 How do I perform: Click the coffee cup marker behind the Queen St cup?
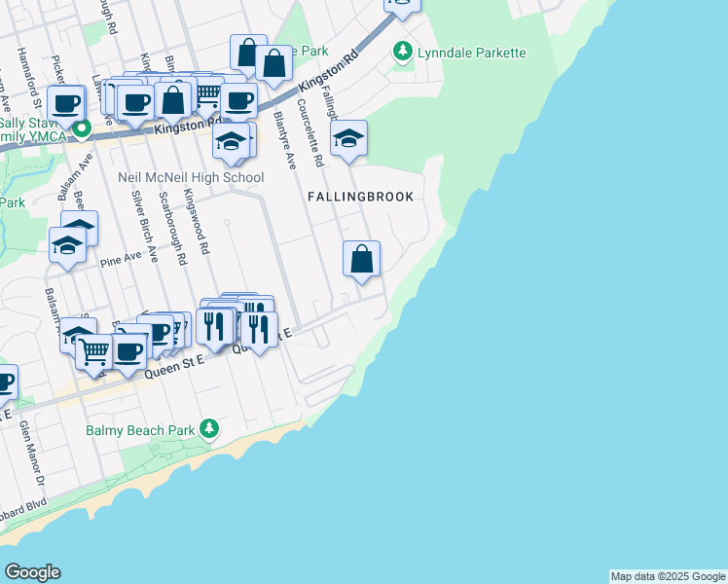pos(158,332)
